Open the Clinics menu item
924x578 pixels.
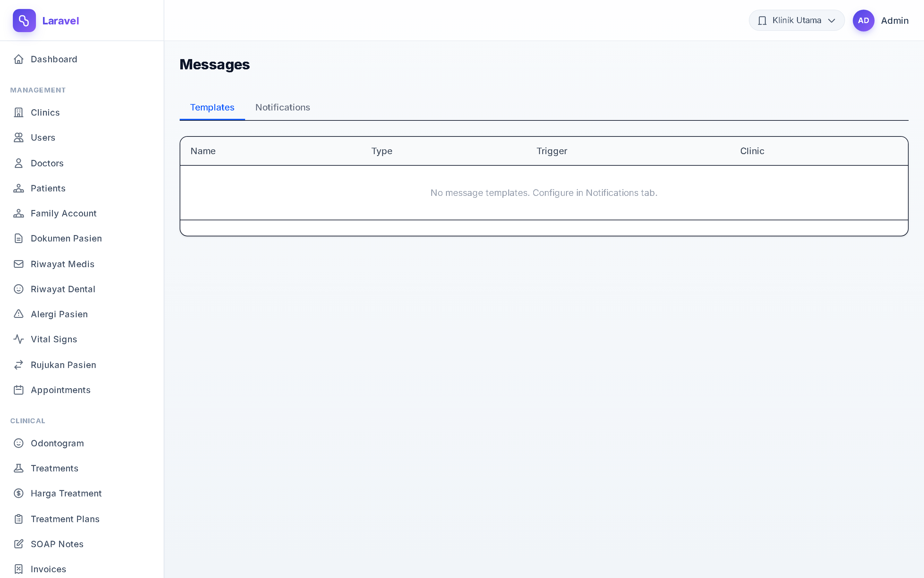coord(82,112)
